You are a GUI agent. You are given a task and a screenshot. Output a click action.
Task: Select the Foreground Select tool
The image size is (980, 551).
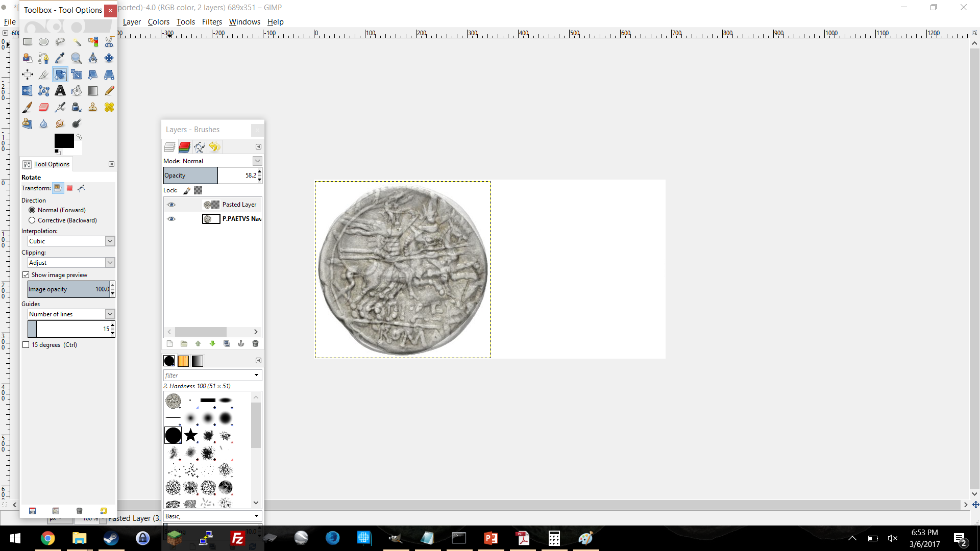(x=28, y=58)
